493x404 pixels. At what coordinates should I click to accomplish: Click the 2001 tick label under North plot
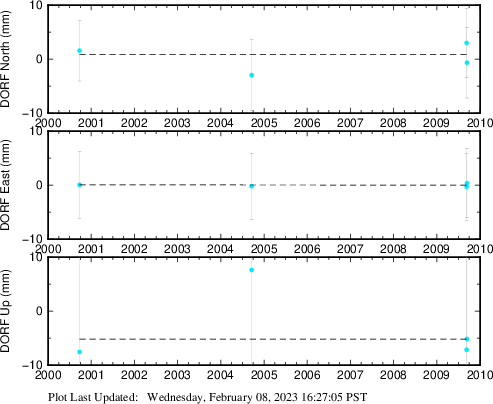(91, 123)
